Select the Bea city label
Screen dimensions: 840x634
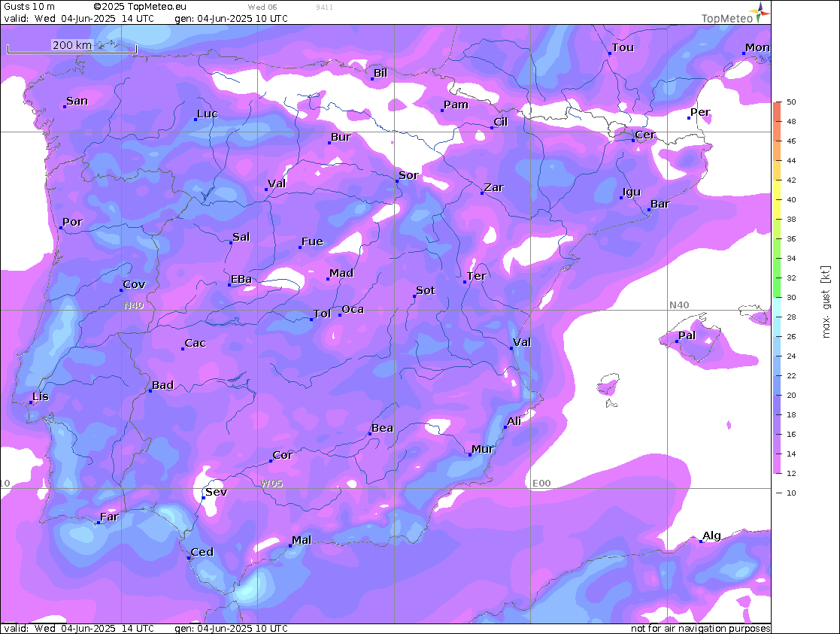click(x=383, y=428)
